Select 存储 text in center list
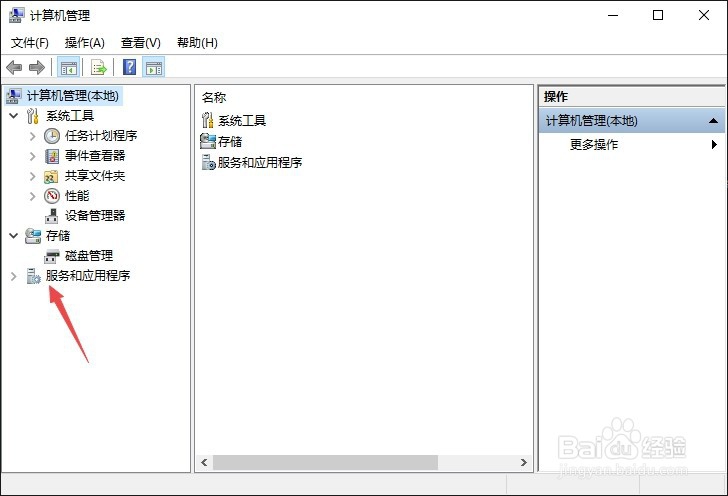The width and height of the screenshot is (728, 496). point(230,142)
